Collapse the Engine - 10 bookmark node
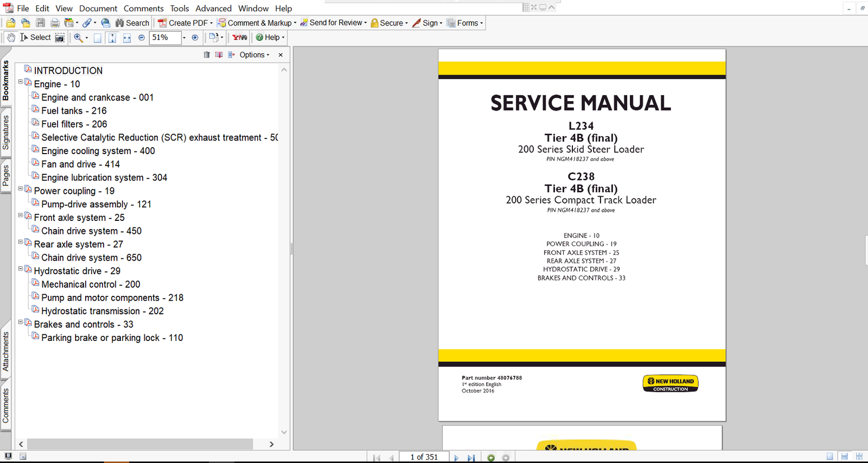868x463 pixels. click(21, 82)
